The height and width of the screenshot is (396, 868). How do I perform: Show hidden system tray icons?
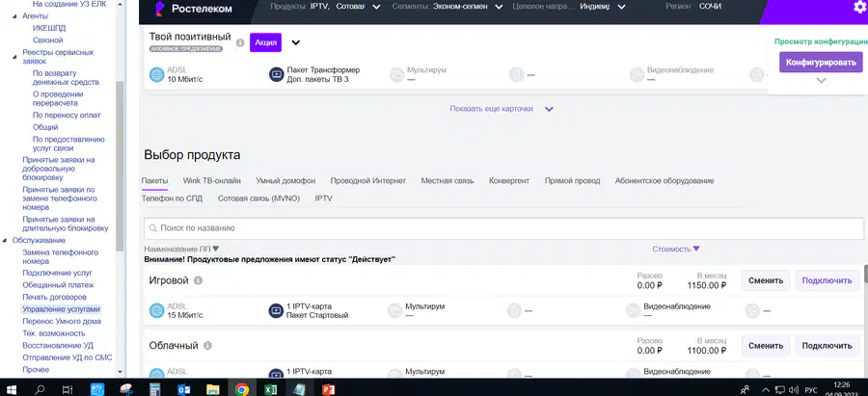[766, 389]
